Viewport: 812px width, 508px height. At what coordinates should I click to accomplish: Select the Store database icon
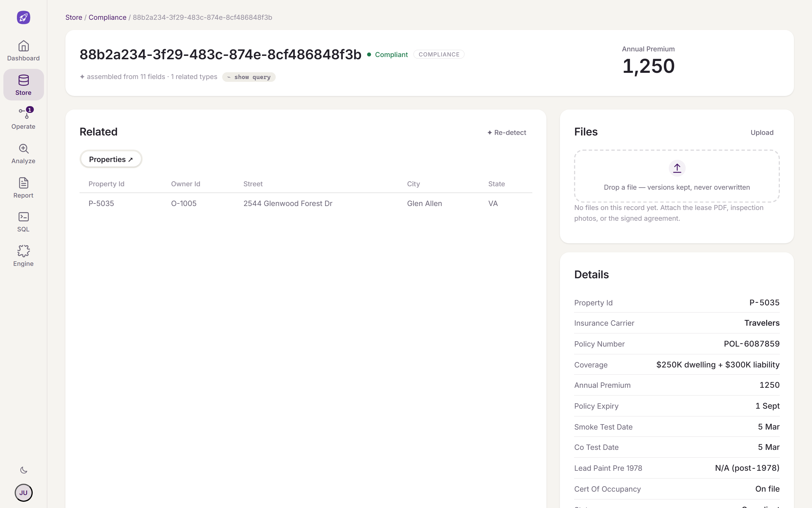pos(23,80)
